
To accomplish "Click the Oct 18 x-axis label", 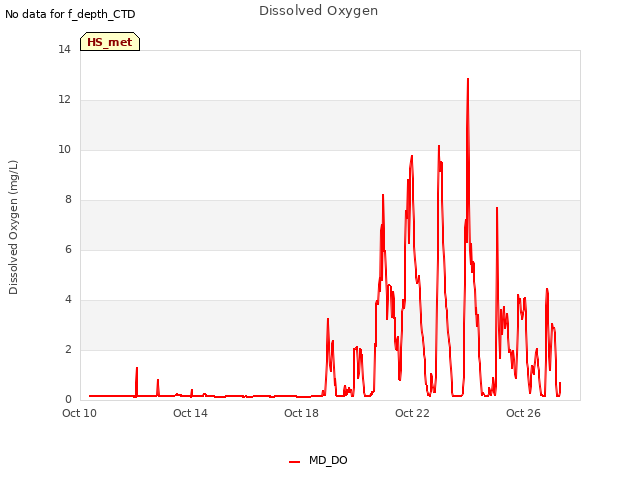I will [301, 413].
